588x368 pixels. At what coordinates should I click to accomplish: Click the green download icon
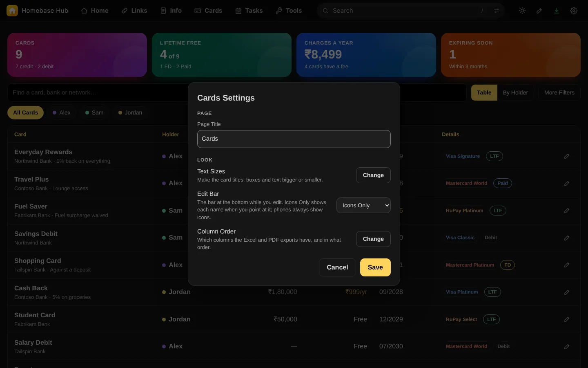coord(557,11)
